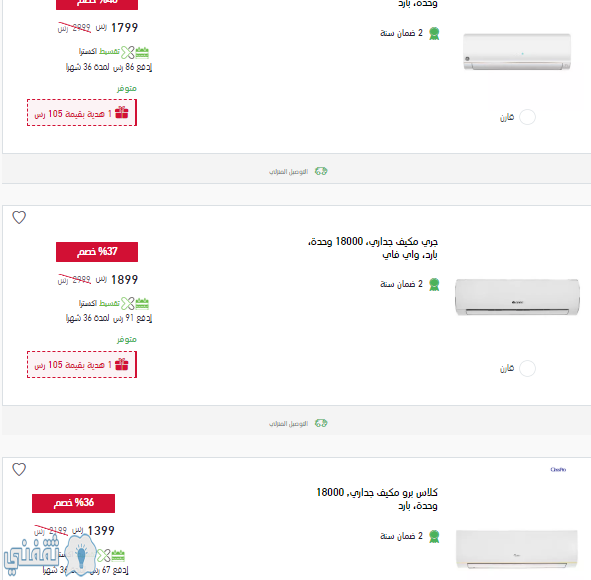Viewport: 591px width, 580px height.
Task: Add Gree 18000 wifi AC to wishlist heart
Action: (x=19, y=217)
